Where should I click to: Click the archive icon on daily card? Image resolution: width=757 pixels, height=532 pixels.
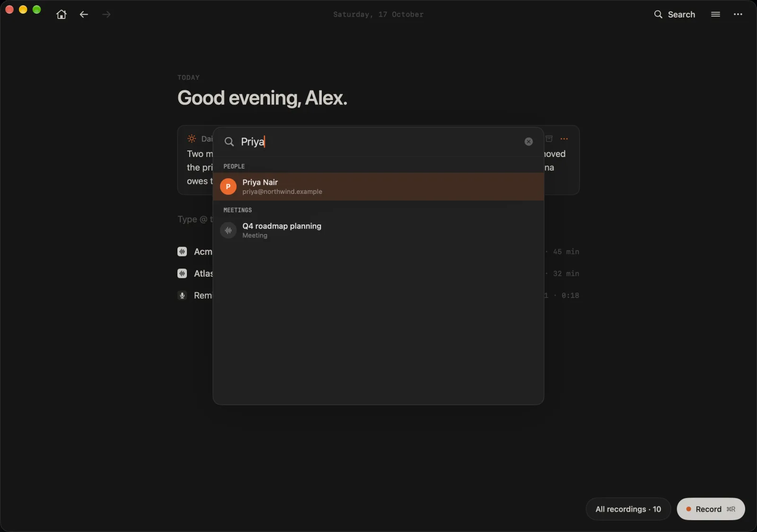(x=549, y=139)
